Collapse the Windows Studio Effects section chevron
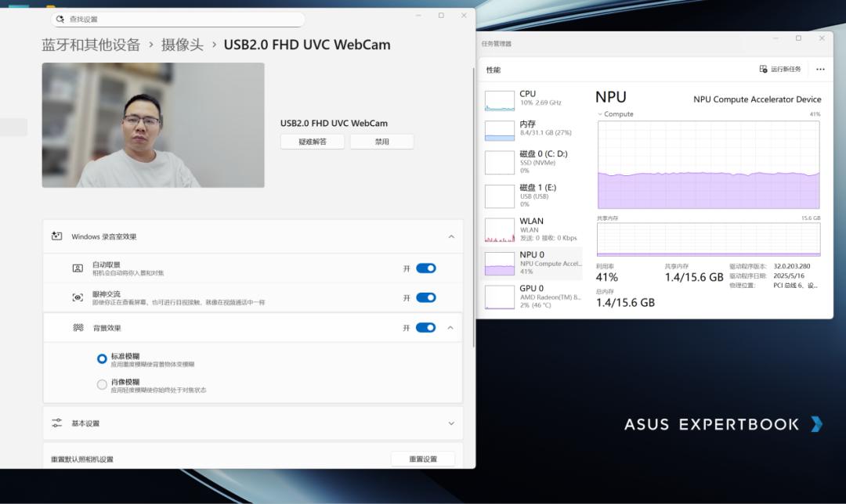 tap(451, 236)
